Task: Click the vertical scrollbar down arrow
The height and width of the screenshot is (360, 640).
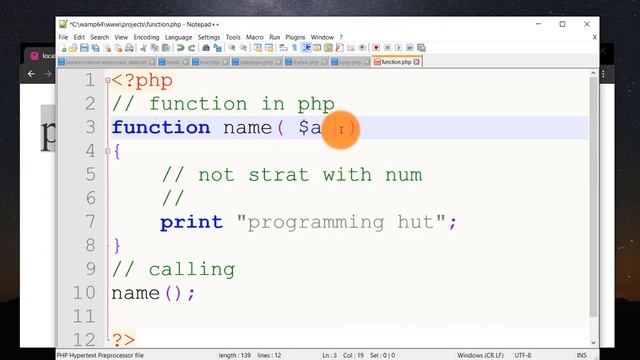Action: tap(593, 343)
